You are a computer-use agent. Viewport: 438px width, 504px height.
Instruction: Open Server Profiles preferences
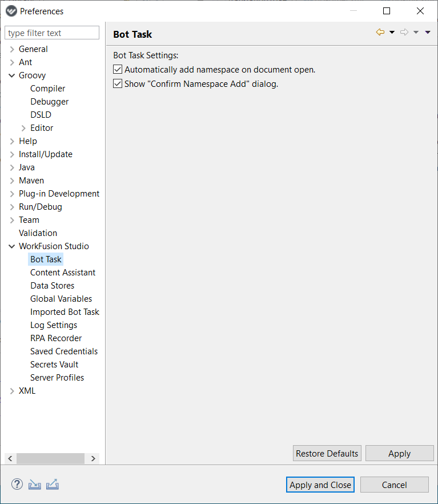pos(57,378)
